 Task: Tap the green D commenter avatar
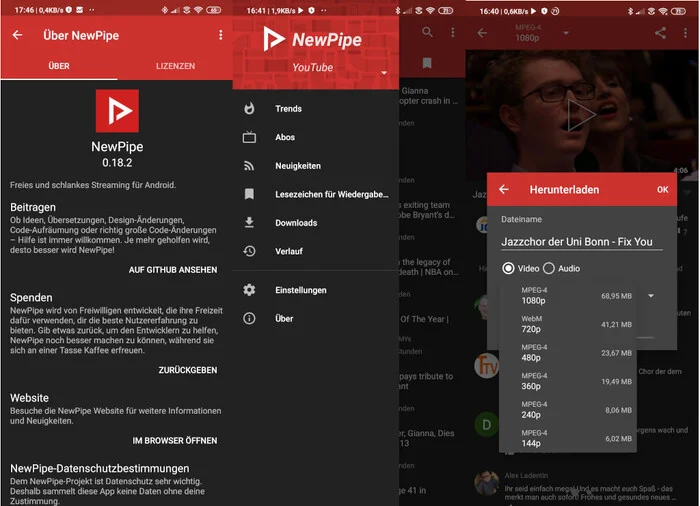(x=486, y=425)
